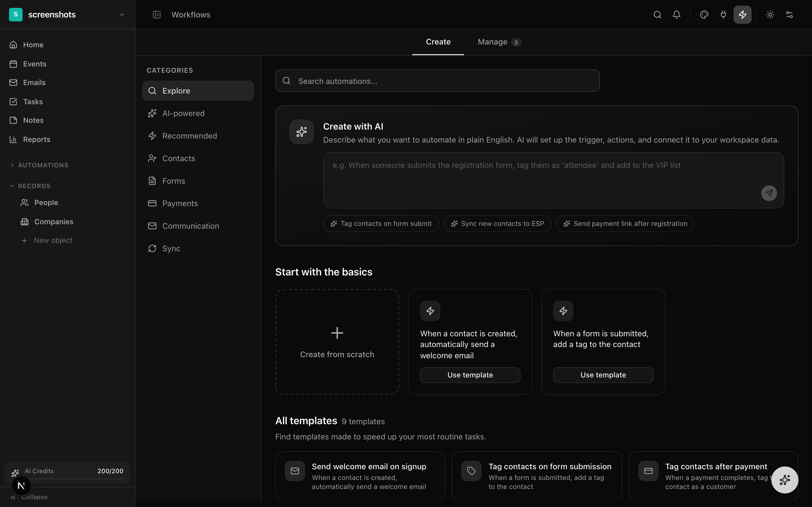Click the integrations plug icon
Screen dimensions: 812x507
(x=723, y=15)
